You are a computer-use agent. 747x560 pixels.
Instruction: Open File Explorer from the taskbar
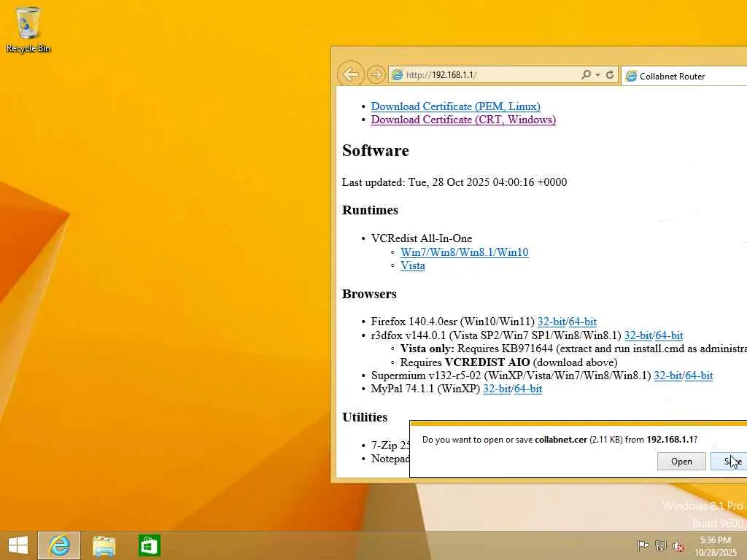pos(104,545)
